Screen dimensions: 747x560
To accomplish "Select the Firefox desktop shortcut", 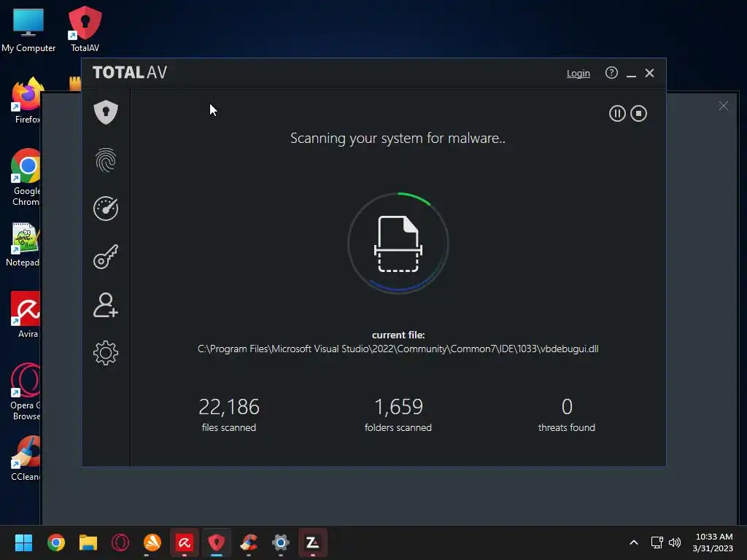I will [x=27, y=101].
